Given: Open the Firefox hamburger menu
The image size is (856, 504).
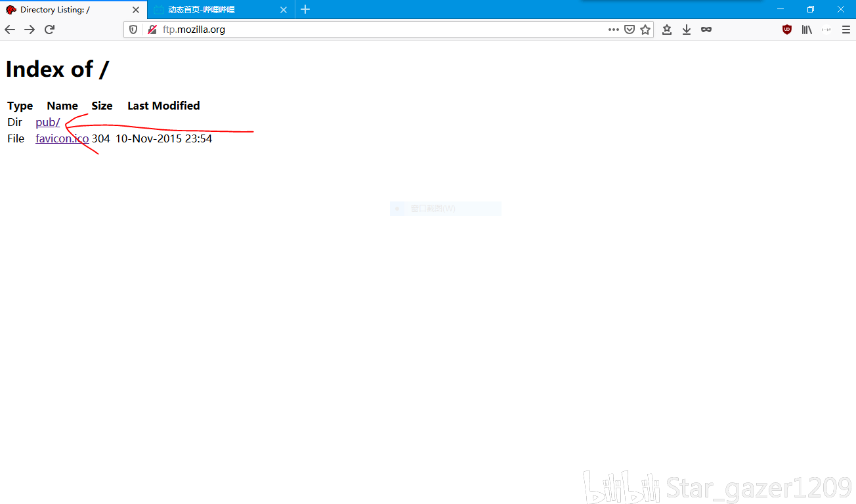Looking at the screenshot, I should coord(846,30).
